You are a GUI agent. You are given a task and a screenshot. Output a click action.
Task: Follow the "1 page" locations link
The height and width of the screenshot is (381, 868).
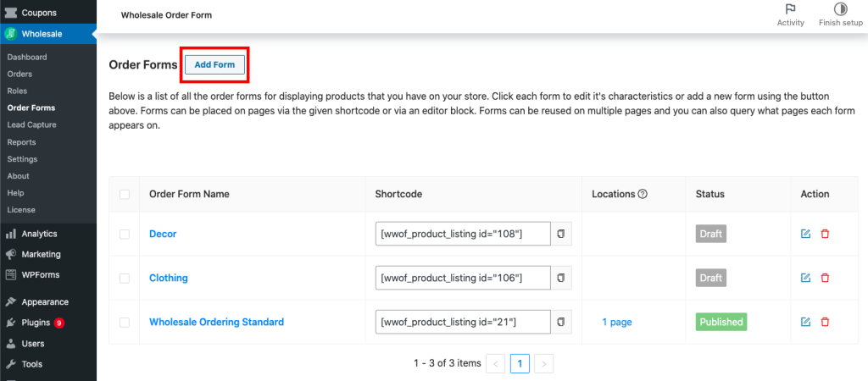616,323
